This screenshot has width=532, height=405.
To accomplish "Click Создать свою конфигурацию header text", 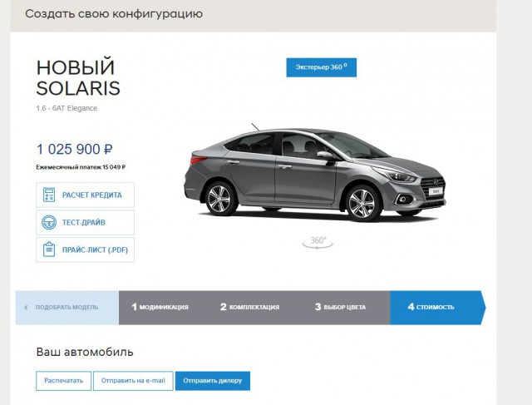I will (x=114, y=14).
